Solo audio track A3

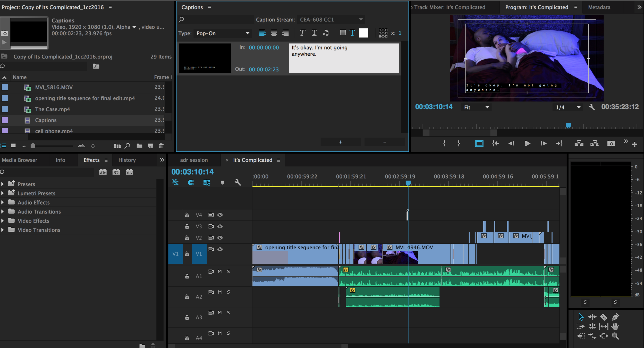tap(228, 312)
